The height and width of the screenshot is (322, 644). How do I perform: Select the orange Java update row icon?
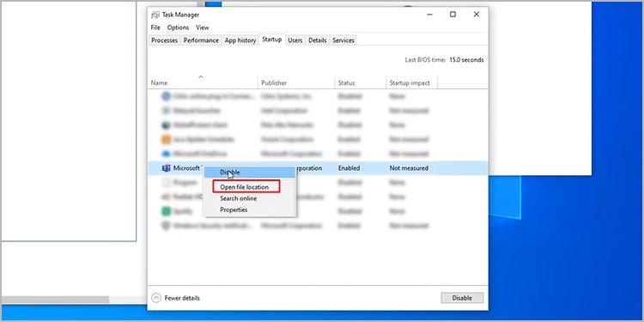click(166, 139)
